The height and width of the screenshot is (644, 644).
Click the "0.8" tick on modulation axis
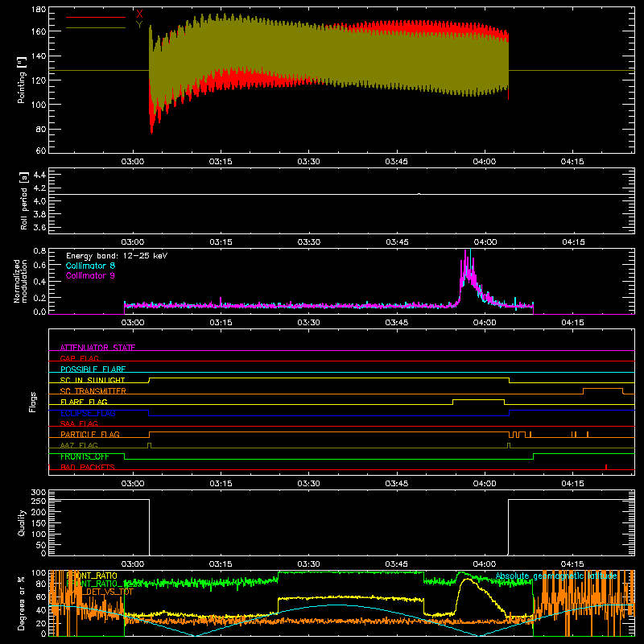(x=39, y=251)
